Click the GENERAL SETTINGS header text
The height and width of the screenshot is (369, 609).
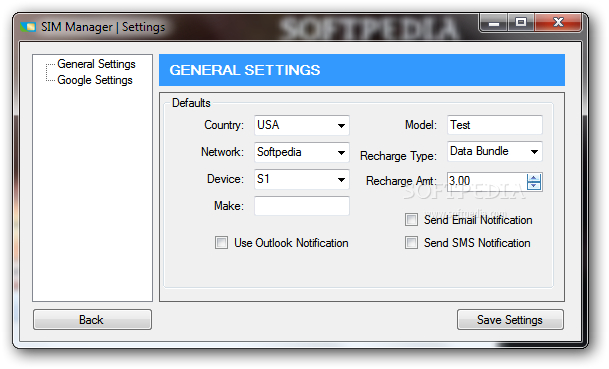(x=245, y=70)
